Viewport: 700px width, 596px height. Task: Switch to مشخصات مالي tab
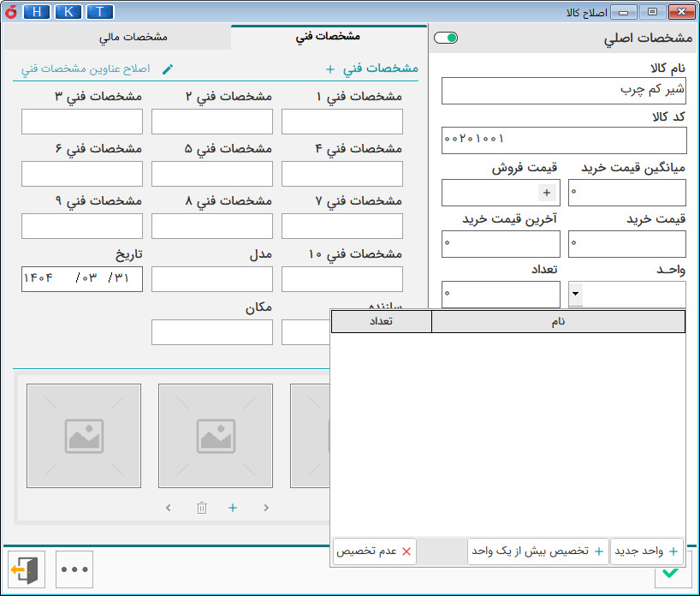pos(133,37)
